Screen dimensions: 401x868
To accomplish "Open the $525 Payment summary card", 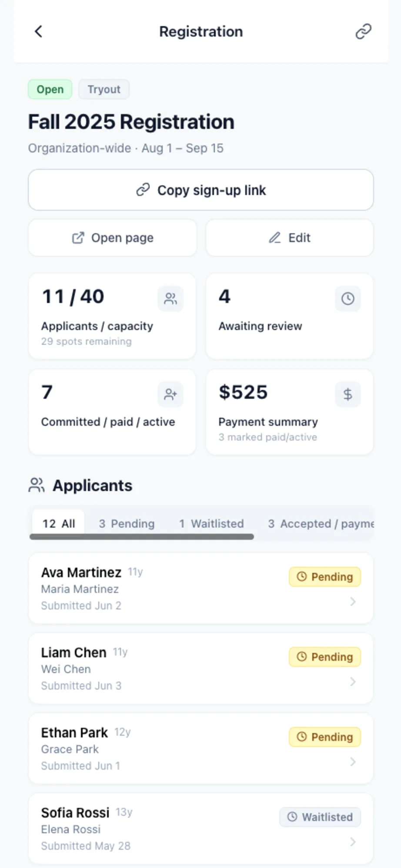I will (290, 412).
